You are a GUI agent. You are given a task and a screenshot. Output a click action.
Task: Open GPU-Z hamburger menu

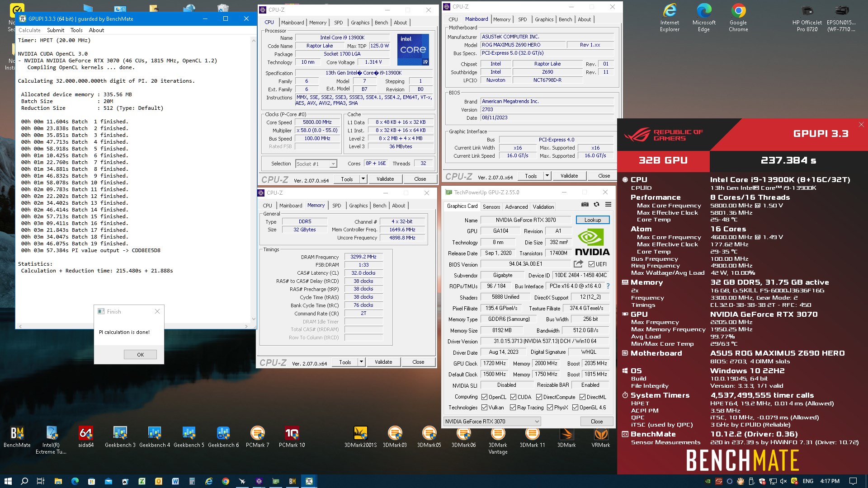click(x=609, y=205)
